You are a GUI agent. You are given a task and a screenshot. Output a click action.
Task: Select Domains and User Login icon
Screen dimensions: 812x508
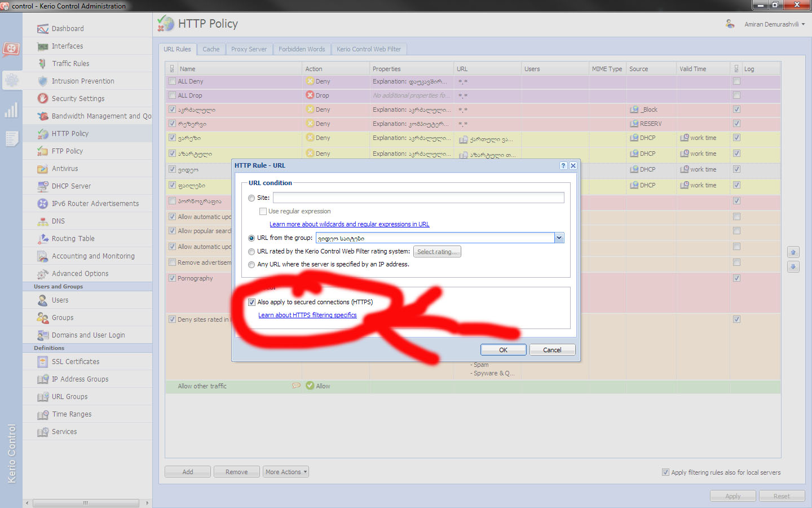[42, 335]
